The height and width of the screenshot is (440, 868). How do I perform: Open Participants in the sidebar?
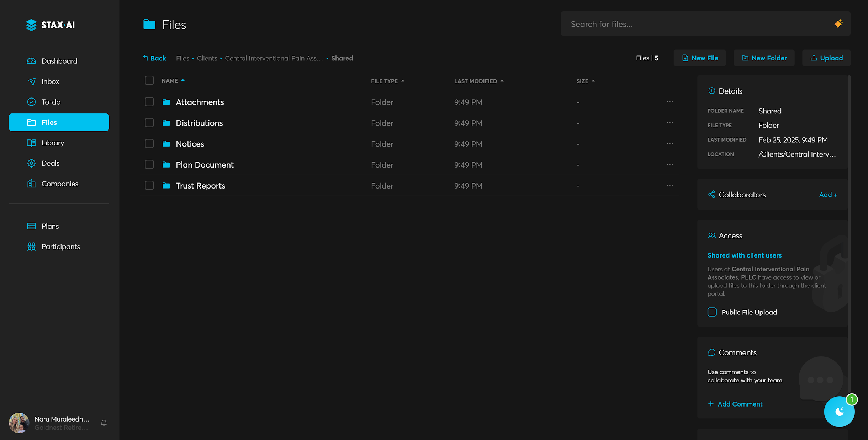(x=60, y=246)
